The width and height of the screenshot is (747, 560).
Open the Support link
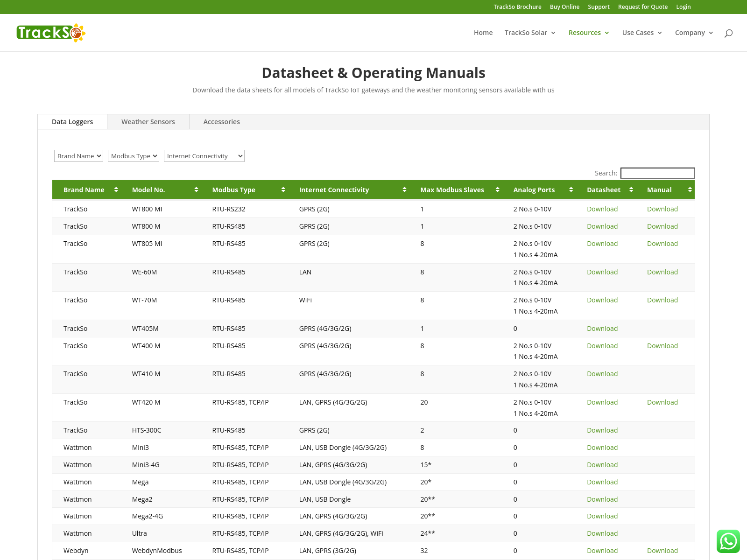(599, 7)
